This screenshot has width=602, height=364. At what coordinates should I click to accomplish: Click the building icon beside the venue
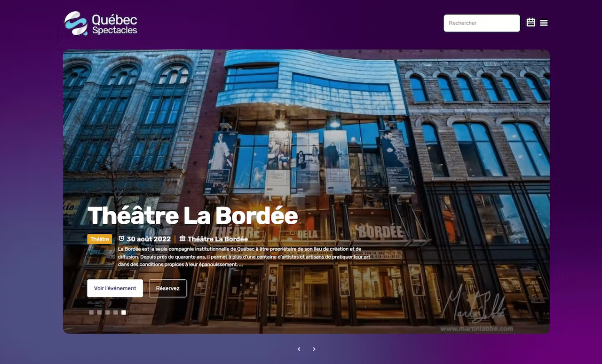(182, 239)
